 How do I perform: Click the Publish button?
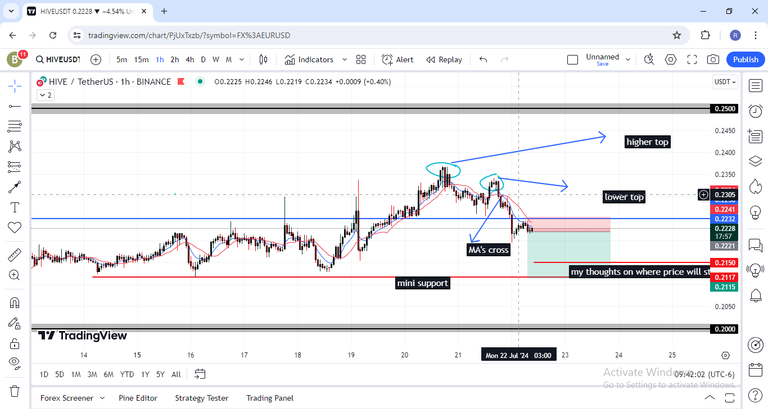[745, 60]
